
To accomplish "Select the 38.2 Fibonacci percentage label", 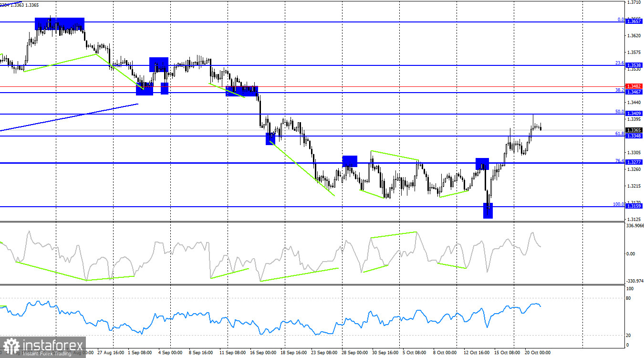I will (620, 90).
